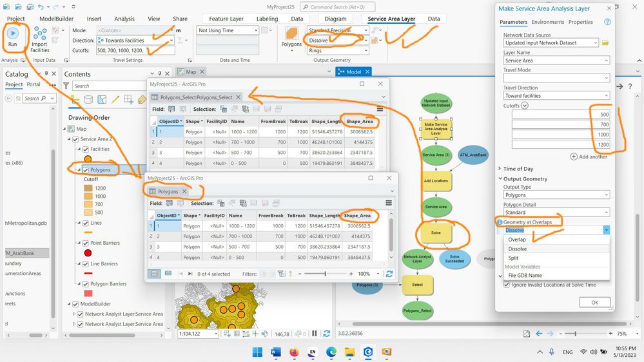Show all records button in Polygons table

(155, 274)
